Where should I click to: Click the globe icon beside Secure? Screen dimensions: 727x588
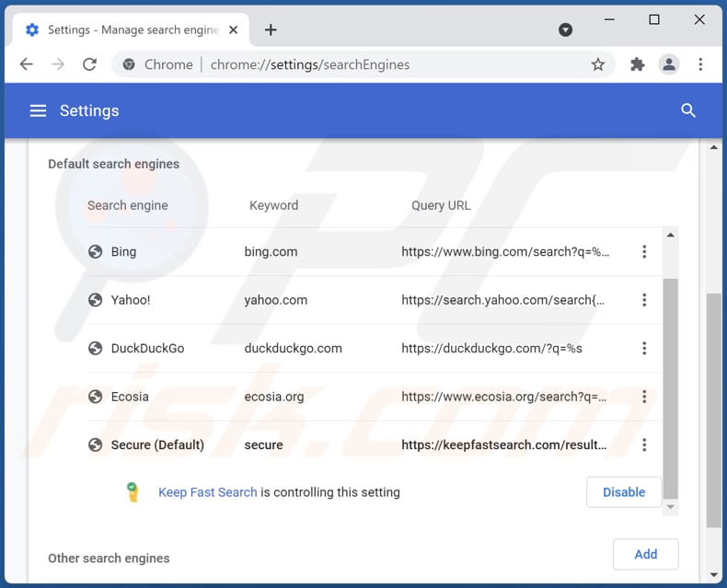[x=95, y=444]
